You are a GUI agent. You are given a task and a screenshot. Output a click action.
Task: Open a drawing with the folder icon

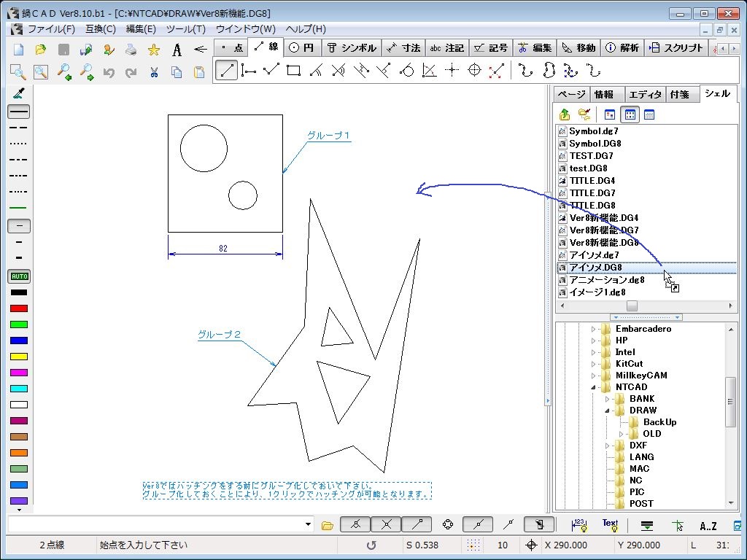tap(41, 49)
